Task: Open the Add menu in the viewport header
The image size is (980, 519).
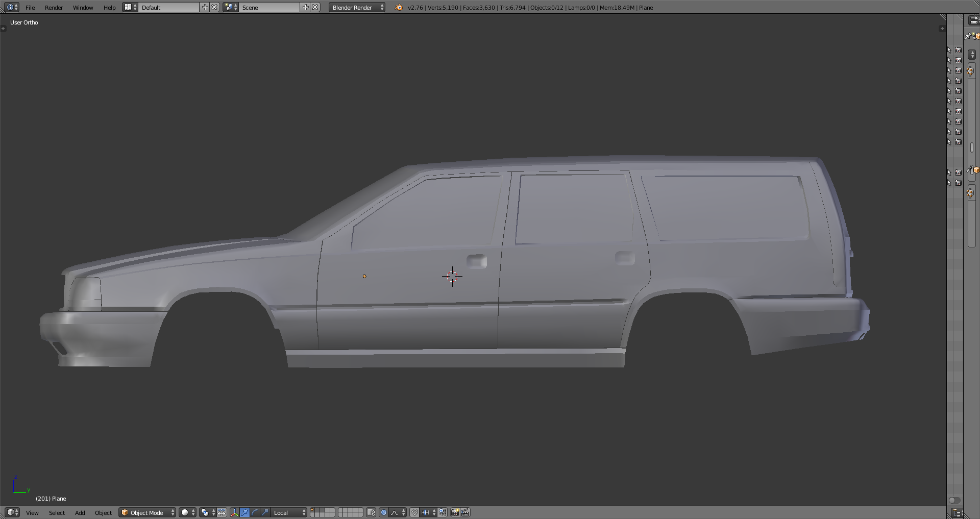Action: click(80, 513)
